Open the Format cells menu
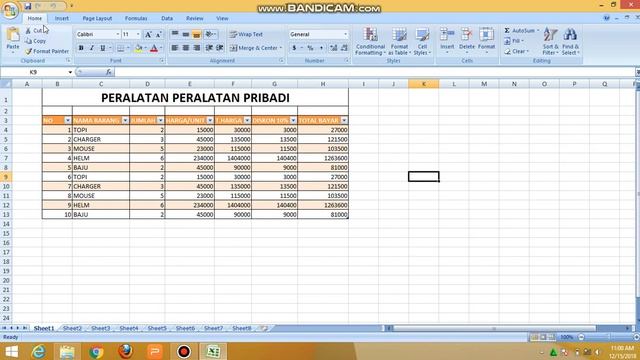This screenshot has width=640, height=360. (x=487, y=40)
